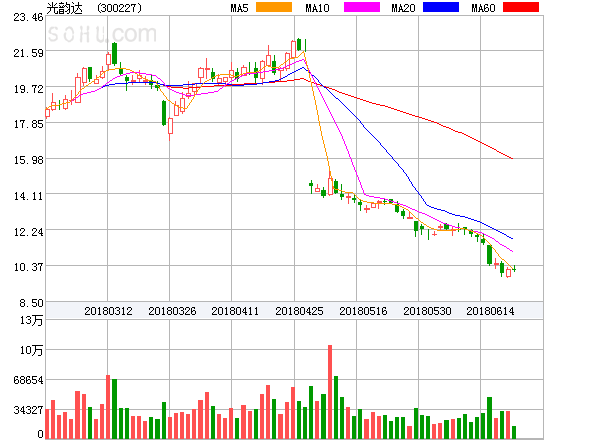Select the MA5 legend label
The height and width of the screenshot is (440, 600).
[240, 8]
